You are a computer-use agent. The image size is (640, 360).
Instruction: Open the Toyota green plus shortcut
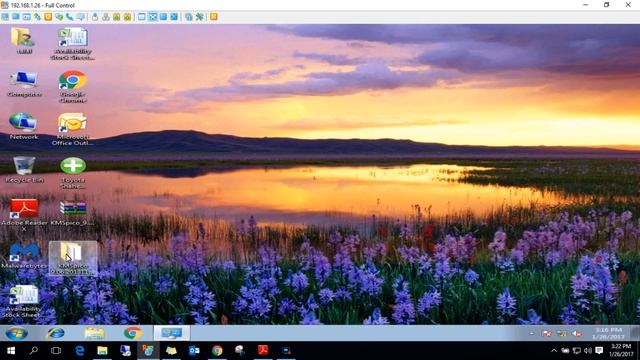click(x=73, y=172)
